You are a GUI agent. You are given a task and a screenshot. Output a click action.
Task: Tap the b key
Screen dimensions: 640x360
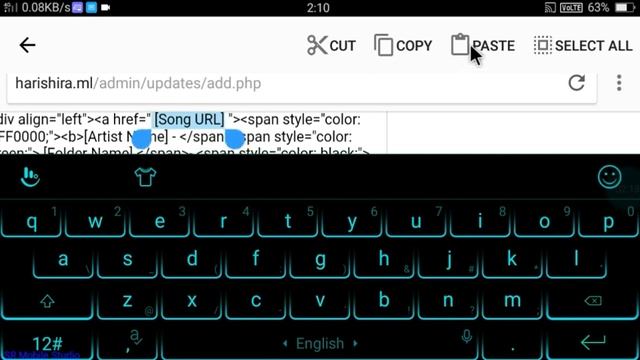point(384,301)
